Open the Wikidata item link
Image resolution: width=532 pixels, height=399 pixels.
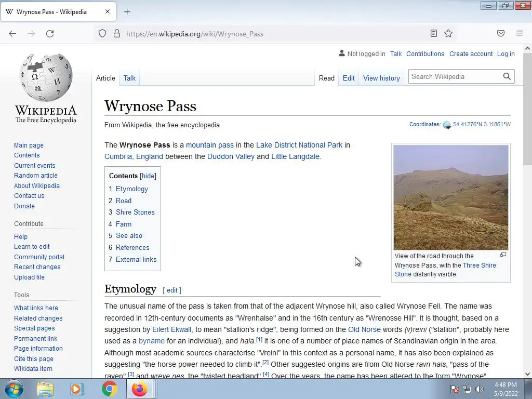[33, 369]
